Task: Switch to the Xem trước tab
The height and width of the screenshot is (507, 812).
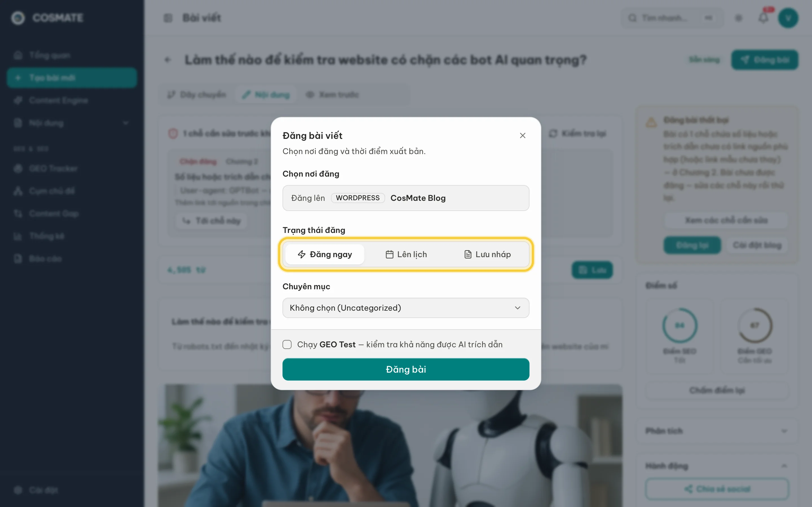Action: pyautogui.click(x=332, y=95)
